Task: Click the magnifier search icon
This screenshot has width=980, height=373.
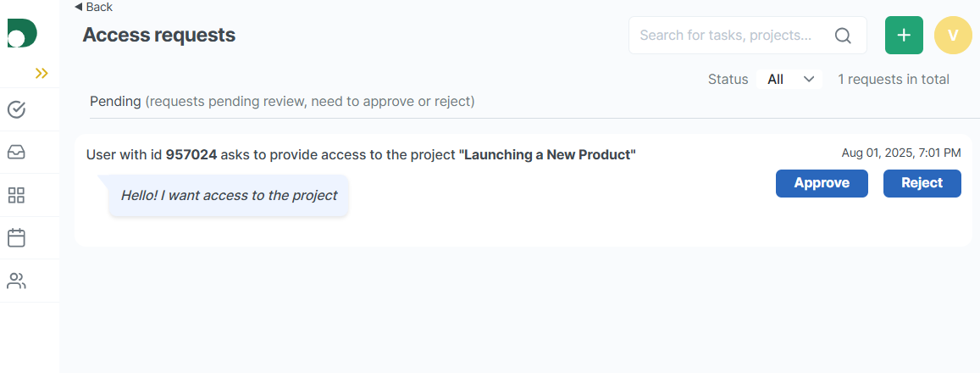Action: click(x=843, y=36)
